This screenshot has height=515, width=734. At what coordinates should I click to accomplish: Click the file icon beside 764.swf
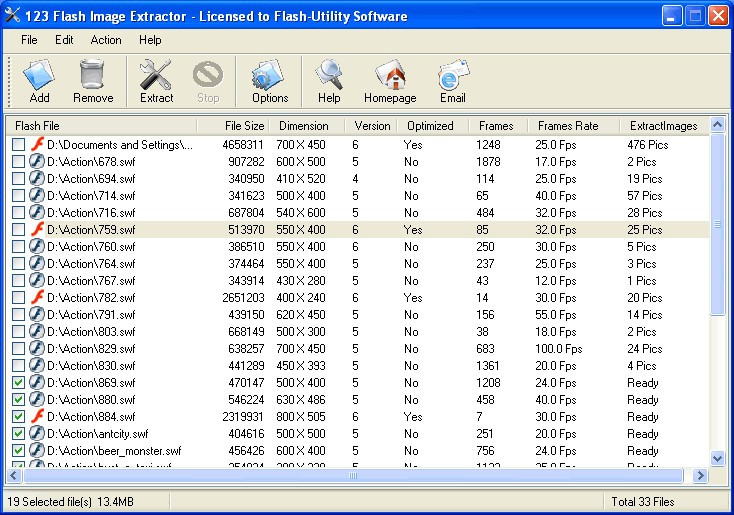pyautogui.click(x=37, y=263)
